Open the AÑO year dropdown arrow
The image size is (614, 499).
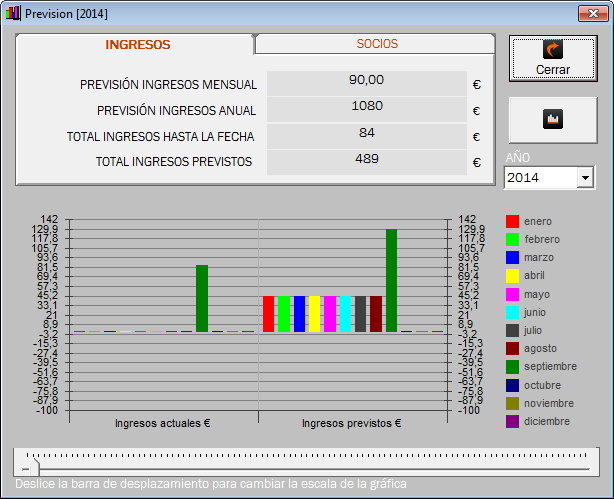[585, 177]
